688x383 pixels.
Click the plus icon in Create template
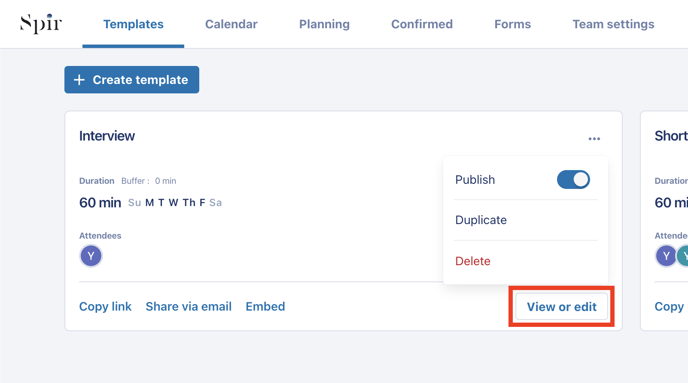click(x=79, y=80)
